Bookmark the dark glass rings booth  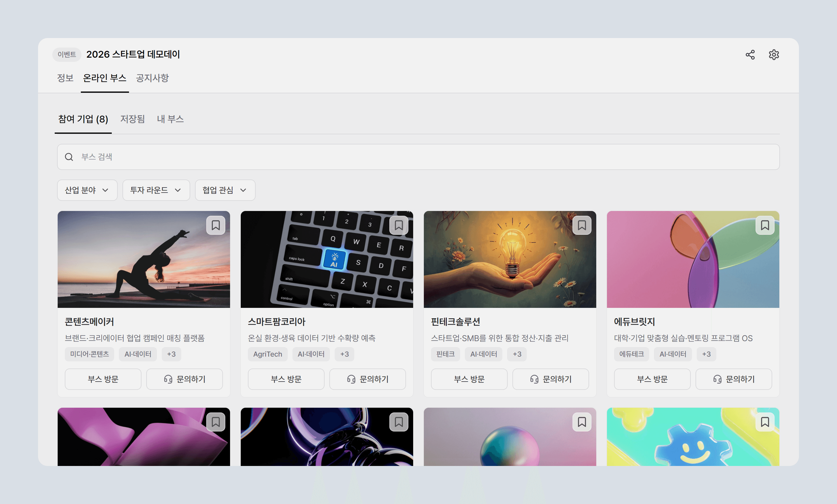point(399,422)
